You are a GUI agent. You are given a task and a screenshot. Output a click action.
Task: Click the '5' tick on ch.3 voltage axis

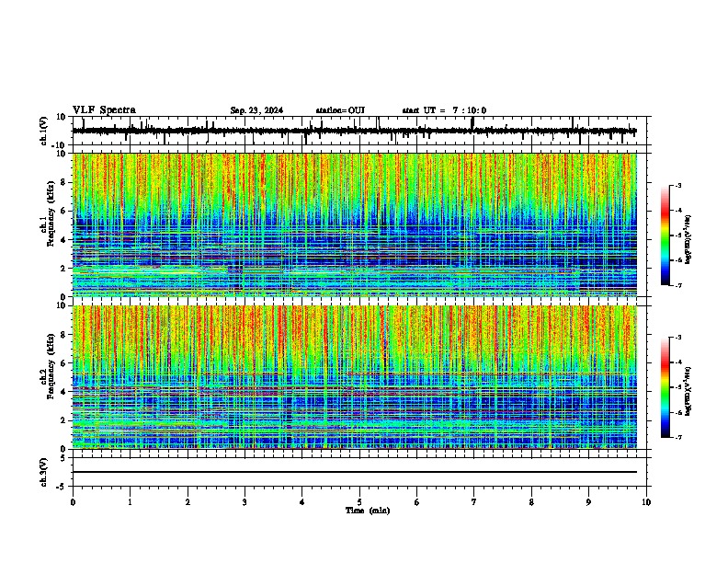(x=63, y=458)
